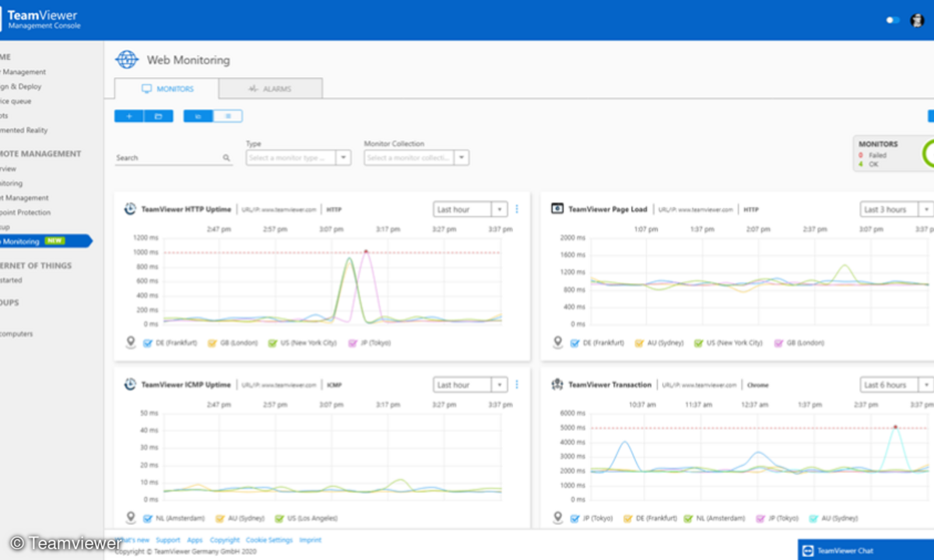
Task: Click the add monitor plus button
Action: point(128,116)
